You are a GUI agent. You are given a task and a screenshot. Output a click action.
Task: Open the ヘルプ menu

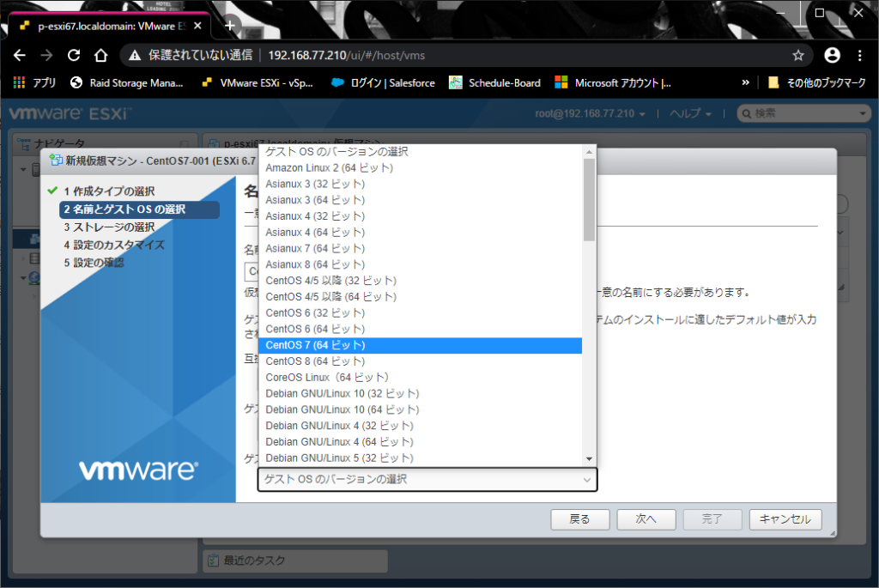(x=691, y=113)
